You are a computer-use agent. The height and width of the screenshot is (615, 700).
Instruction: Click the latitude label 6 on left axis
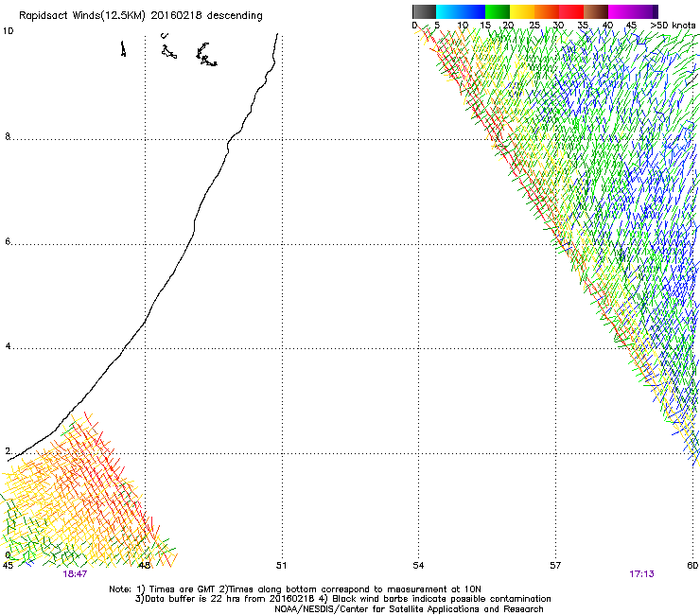8,241
